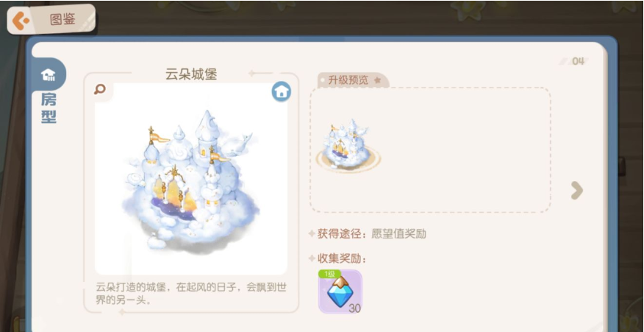Viewport: 644px width, 332px height.
Task: Switch to the 房型 side tab
Action: (49, 107)
